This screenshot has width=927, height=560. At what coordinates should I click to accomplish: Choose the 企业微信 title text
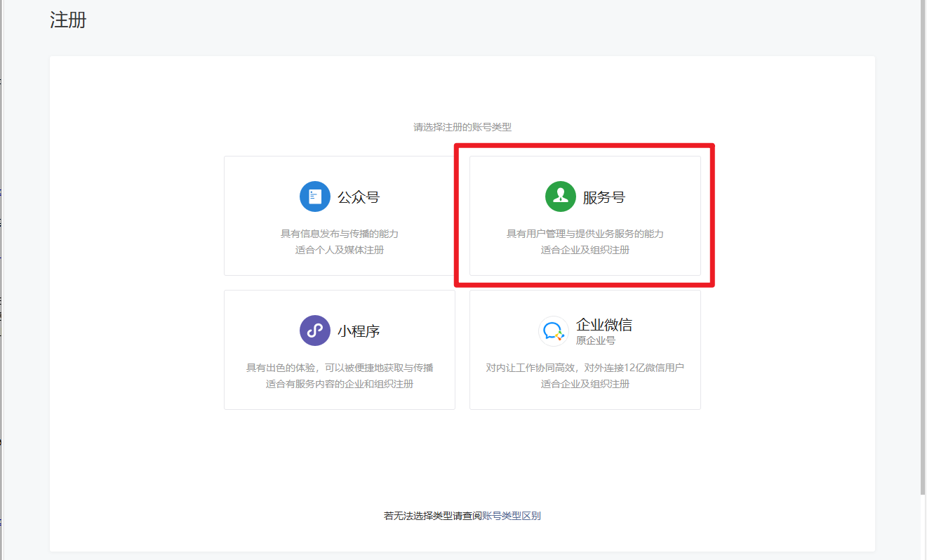tap(603, 325)
